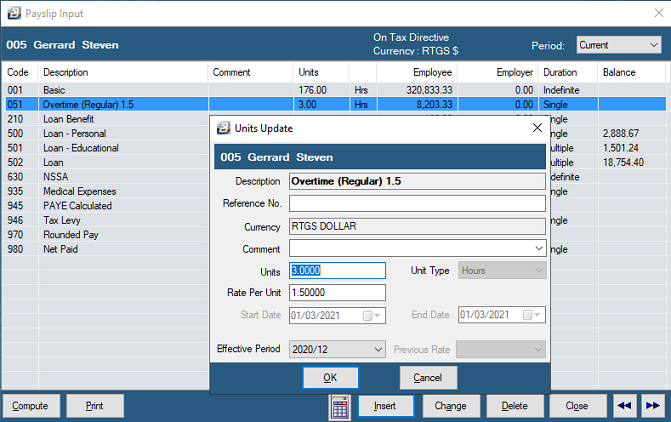Click the balance value 18,754.40

(x=623, y=163)
